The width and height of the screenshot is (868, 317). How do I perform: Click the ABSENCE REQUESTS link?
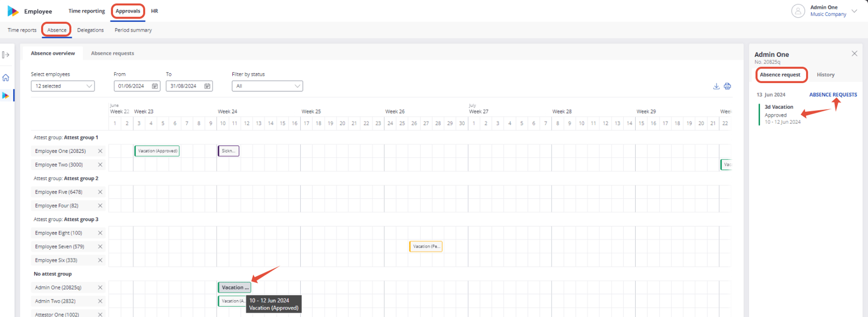833,95
